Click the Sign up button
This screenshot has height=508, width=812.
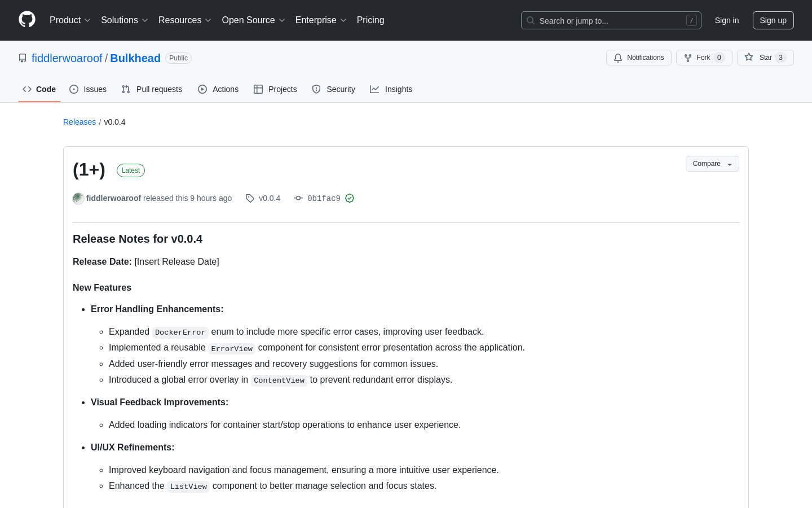[773, 20]
